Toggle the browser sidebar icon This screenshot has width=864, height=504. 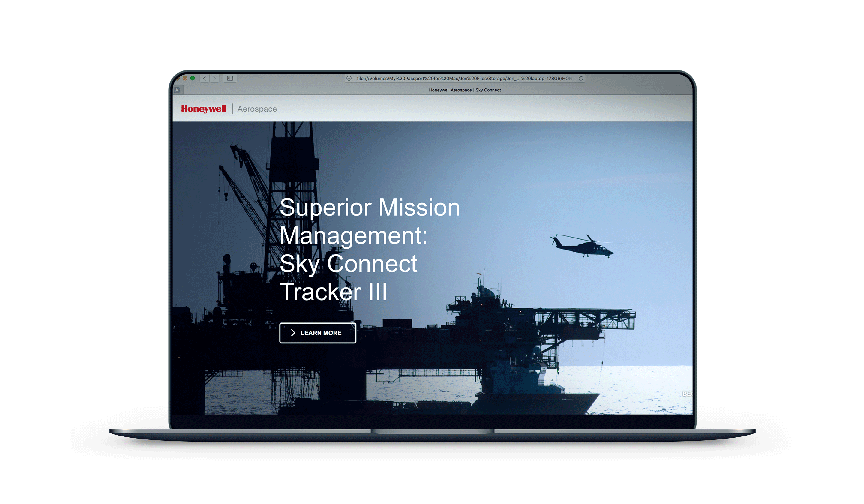[230, 78]
